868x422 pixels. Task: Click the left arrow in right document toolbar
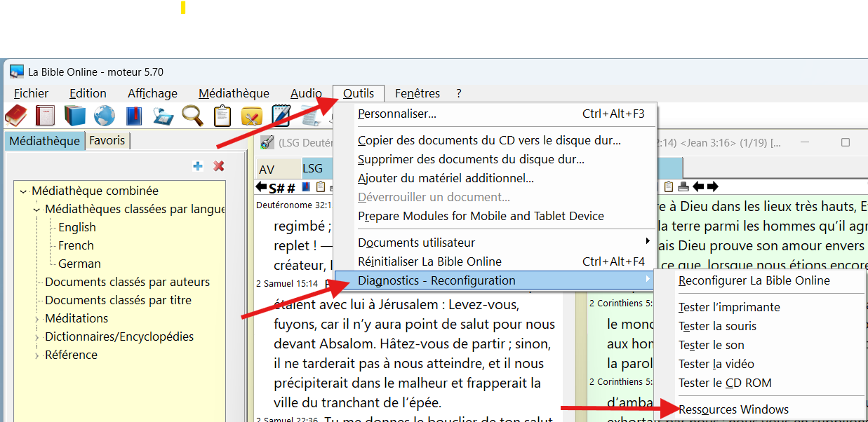[698, 186]
